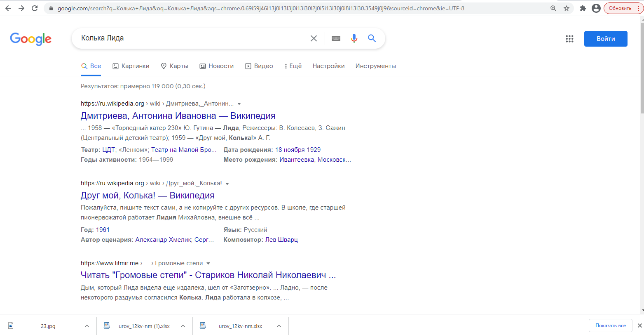Viewport: 644px width, 335px height.
Task: Switch to the Новости tab
Action: tap(217, 66)
